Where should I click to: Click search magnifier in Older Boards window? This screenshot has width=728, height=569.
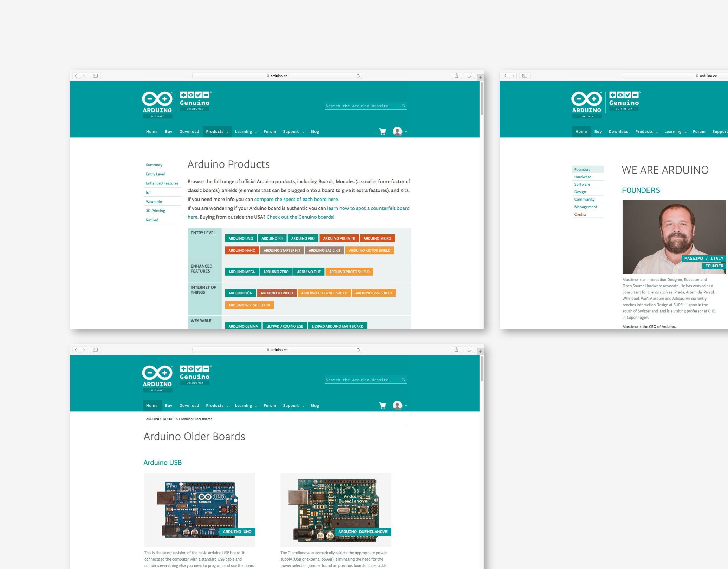[x=403, y=379]
